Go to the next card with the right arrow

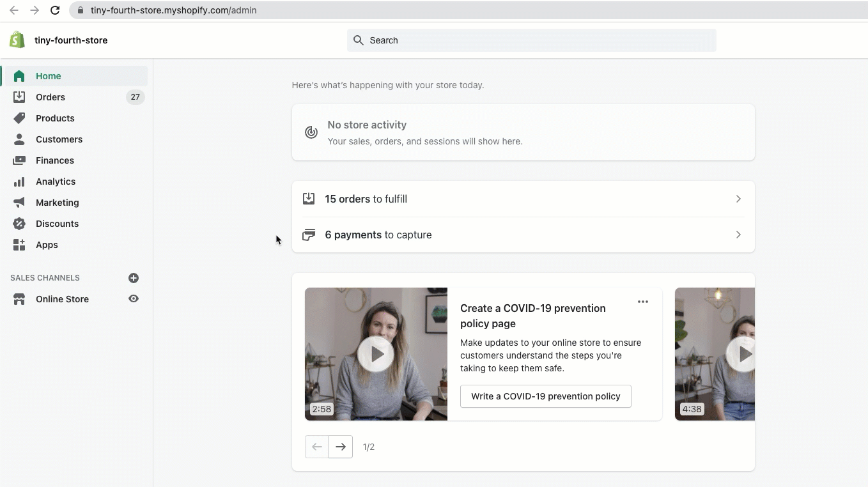[x=341, y=447]
